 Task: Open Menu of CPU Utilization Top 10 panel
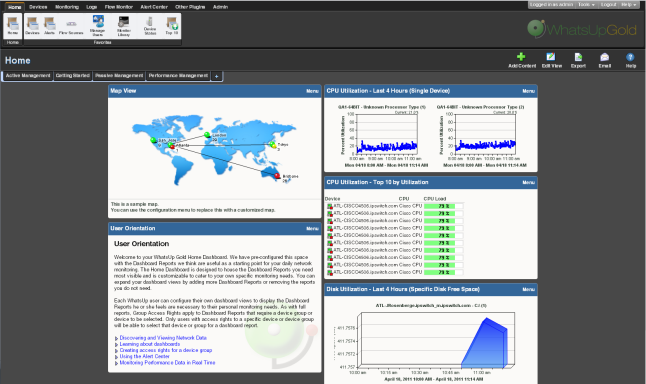click(529, 183)
